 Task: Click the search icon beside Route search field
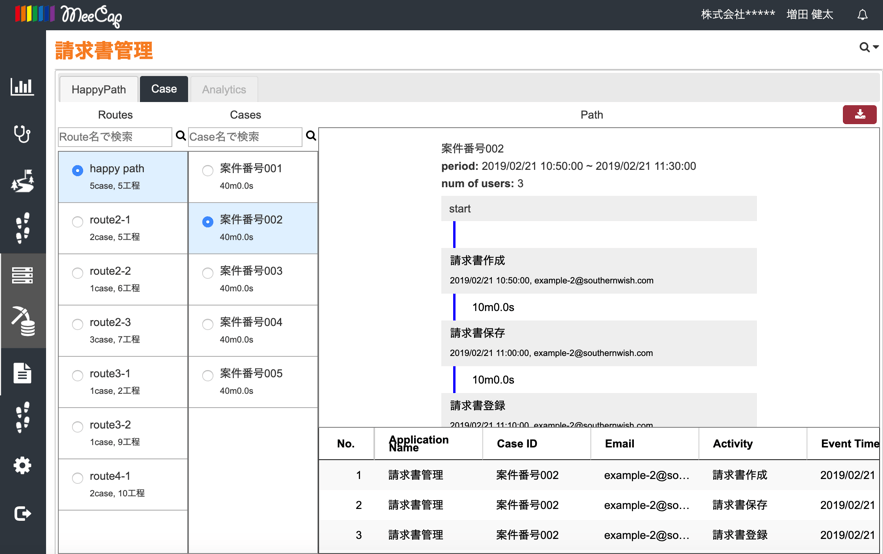(x=181, y=136)
